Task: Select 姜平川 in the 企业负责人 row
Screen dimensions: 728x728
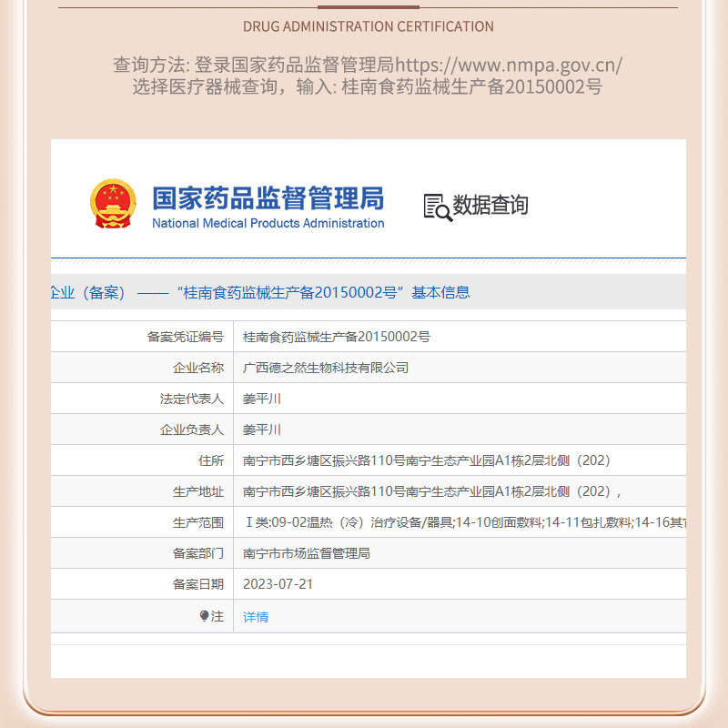Action: tap(262, 430)
